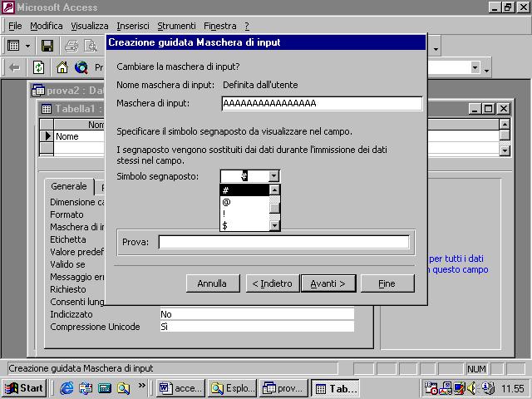Open the File menu
The image size is (532, 399).
[15, 26]
